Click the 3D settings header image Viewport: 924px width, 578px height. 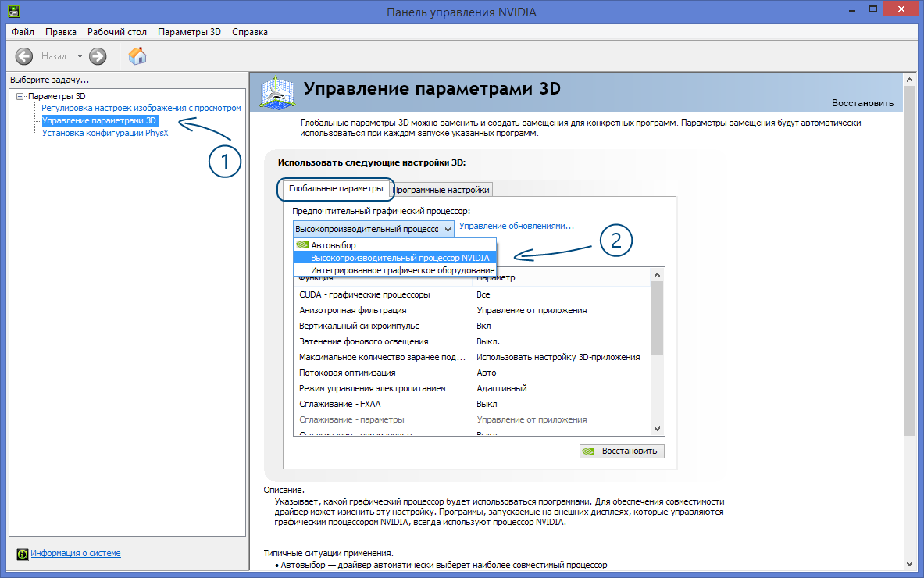[x=277, y=92]
